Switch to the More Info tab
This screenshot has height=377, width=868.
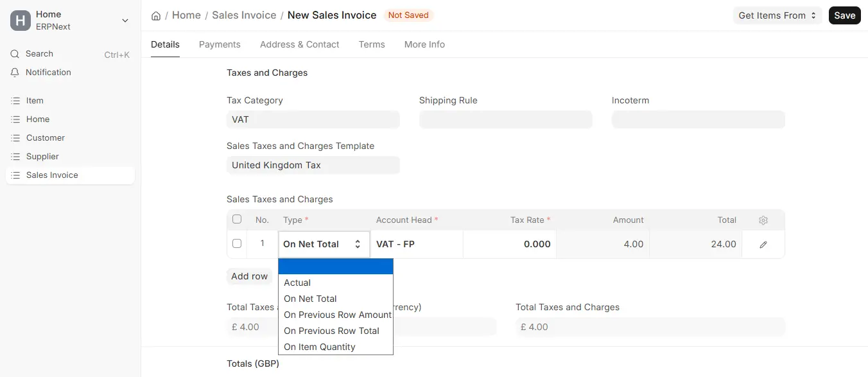424,44
